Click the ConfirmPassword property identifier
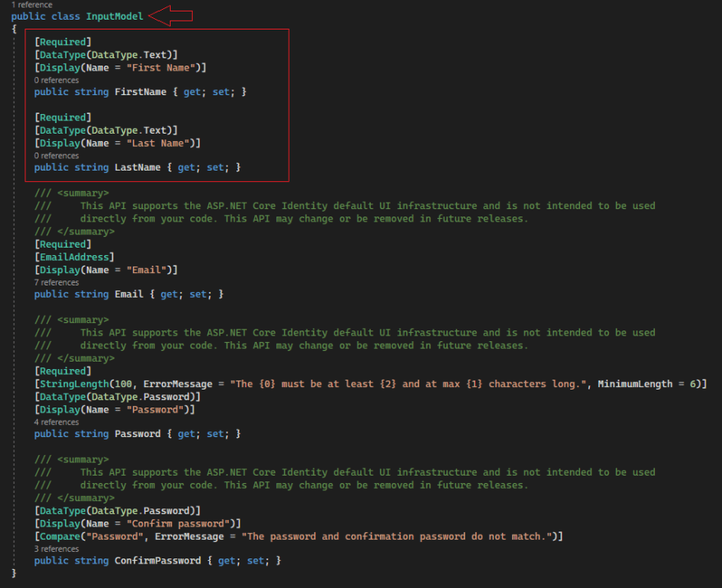 (x=158, y=561)
